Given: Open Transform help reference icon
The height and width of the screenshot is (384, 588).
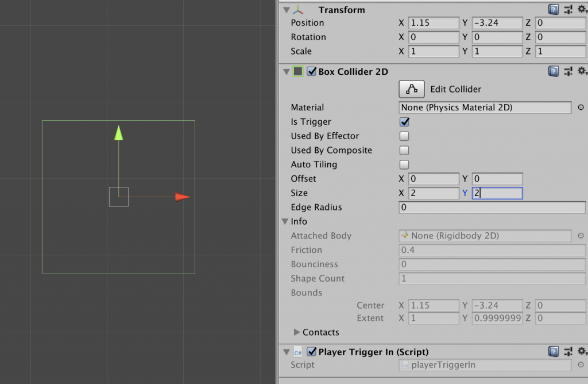Looking at the screenshot, I should [553, 10].
